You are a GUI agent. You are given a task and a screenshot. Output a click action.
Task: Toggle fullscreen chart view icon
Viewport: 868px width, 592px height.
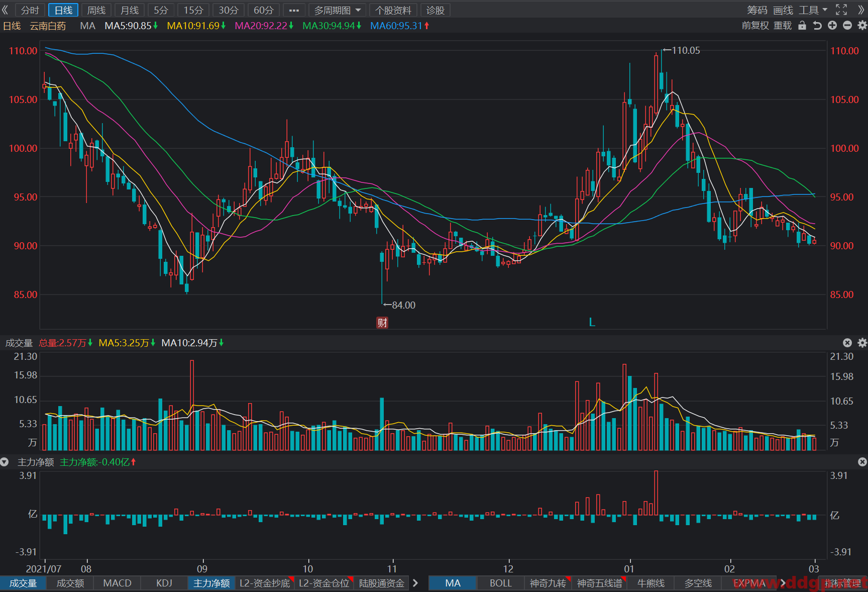(x=841, y=10)
